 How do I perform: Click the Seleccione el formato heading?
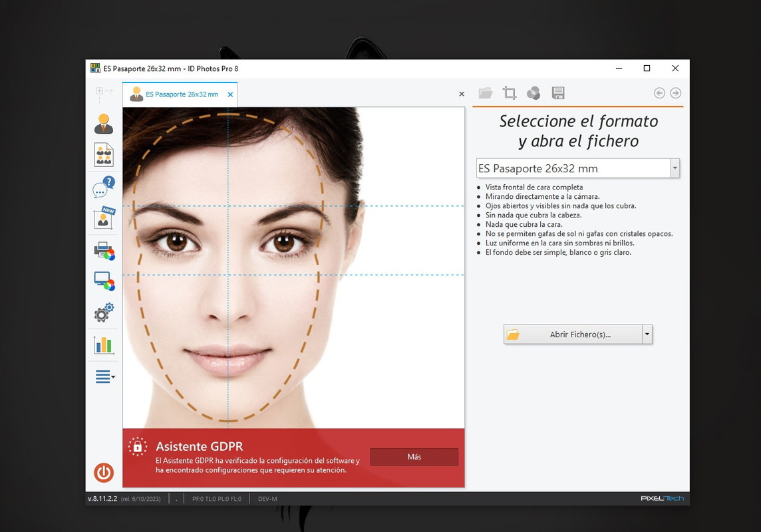579,131
